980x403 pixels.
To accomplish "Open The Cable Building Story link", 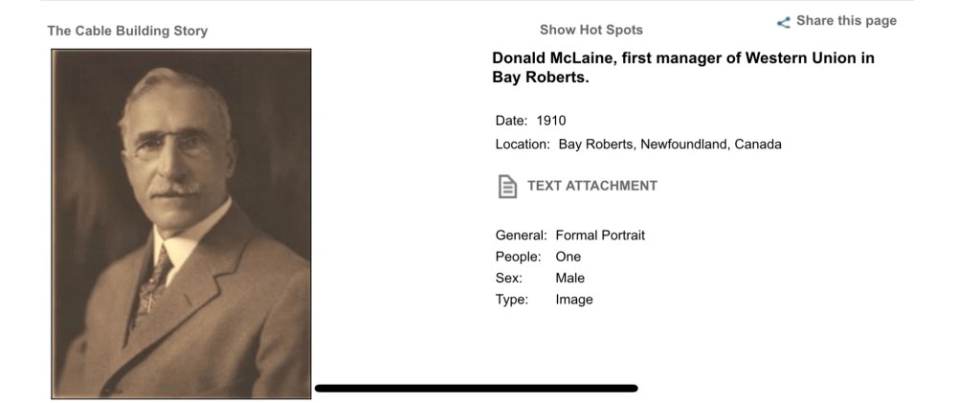I will coord(127,31).
